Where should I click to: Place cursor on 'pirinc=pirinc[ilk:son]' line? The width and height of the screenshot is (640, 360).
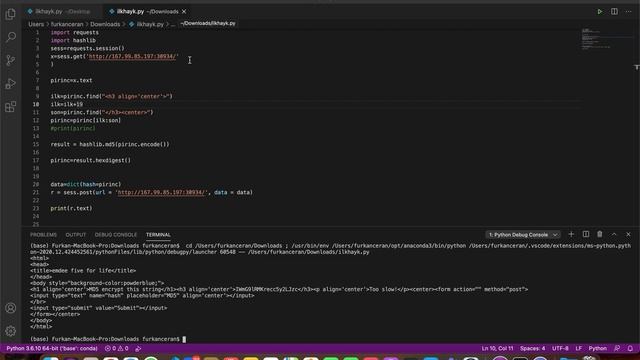[x=86, y=120]
